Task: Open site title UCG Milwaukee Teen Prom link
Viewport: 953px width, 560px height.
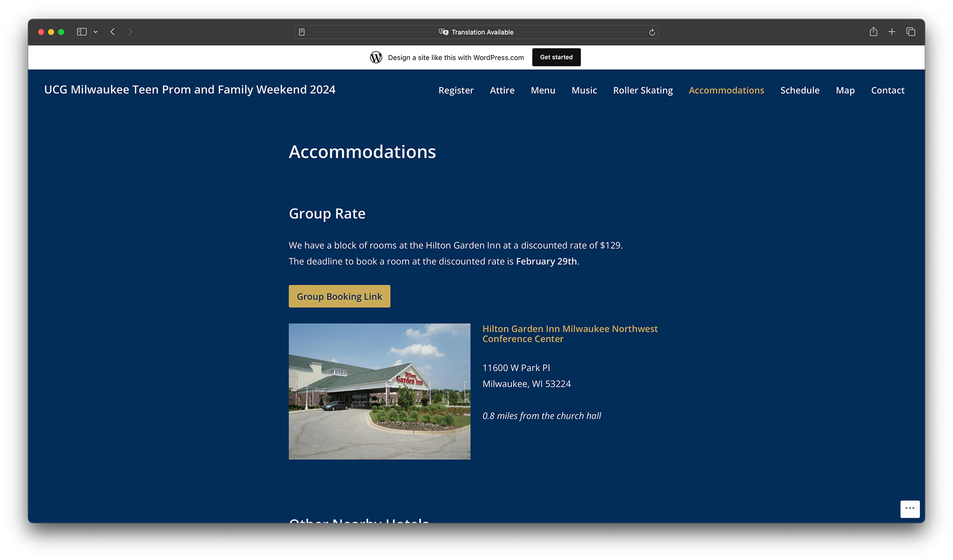Action: point(190,90)
